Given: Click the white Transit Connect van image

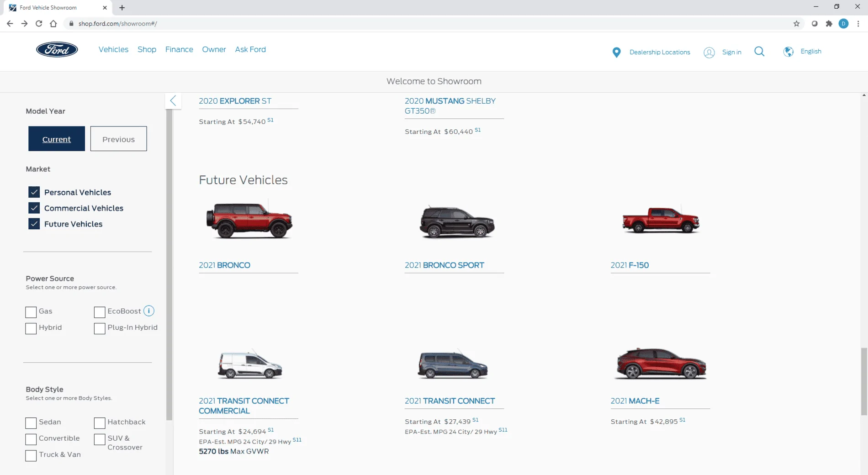Looking at the screenshot, I should [250, 365].
